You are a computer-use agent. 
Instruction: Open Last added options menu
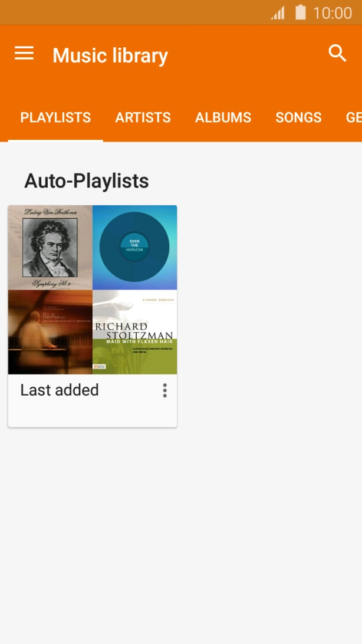pos(164,390)
